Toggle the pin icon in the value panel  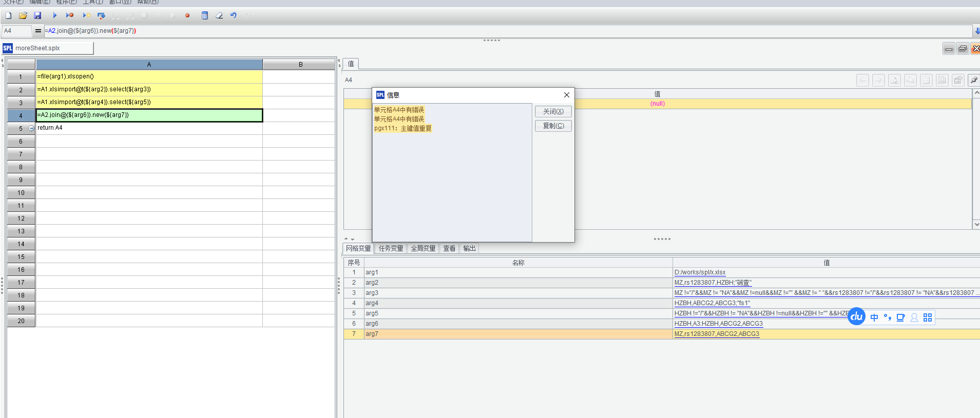click(973, 80)
